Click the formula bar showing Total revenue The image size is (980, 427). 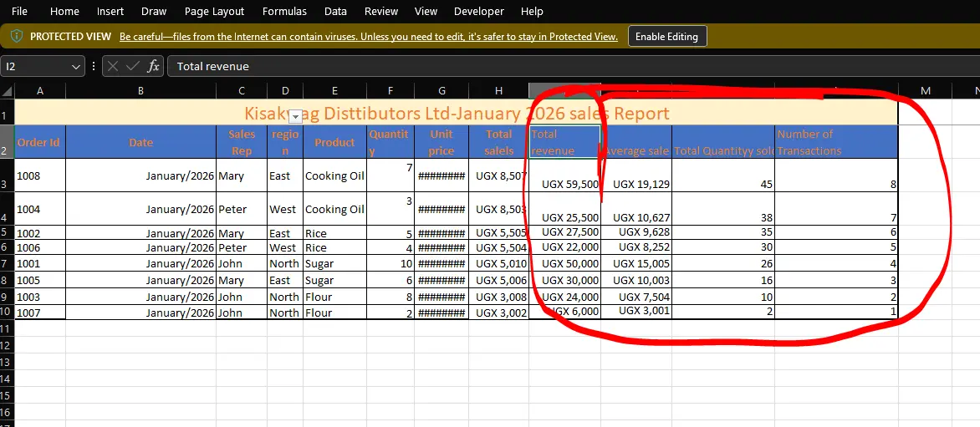click(573, 66)
